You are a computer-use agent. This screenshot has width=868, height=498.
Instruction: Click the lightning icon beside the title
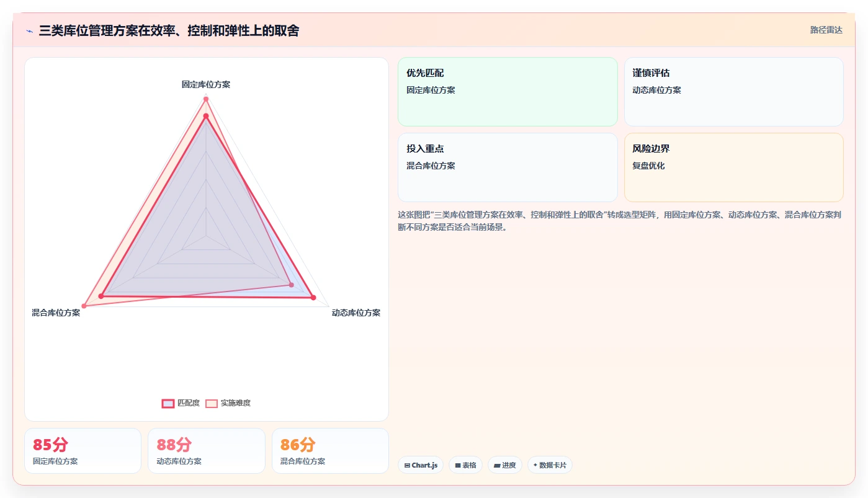pyautogui.click(x=29, y=30)
